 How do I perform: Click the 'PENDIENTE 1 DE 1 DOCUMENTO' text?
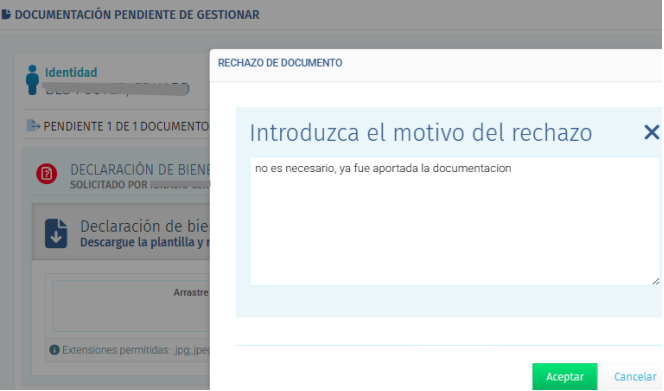coord(126,126)
